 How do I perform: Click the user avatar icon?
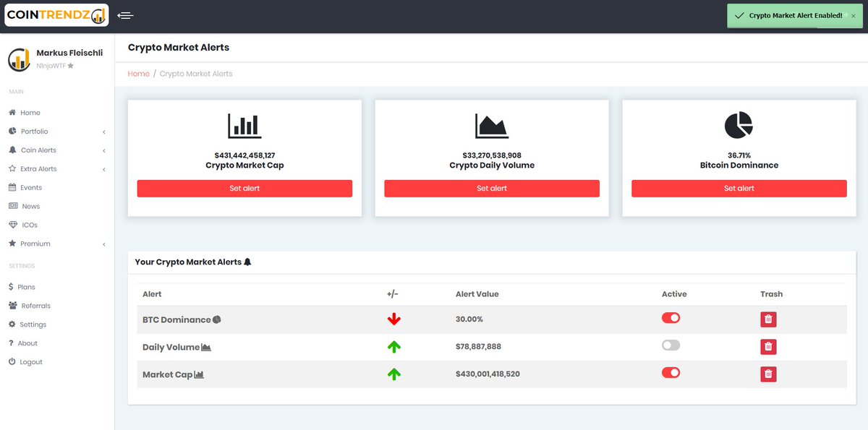[x=20, y=60]
